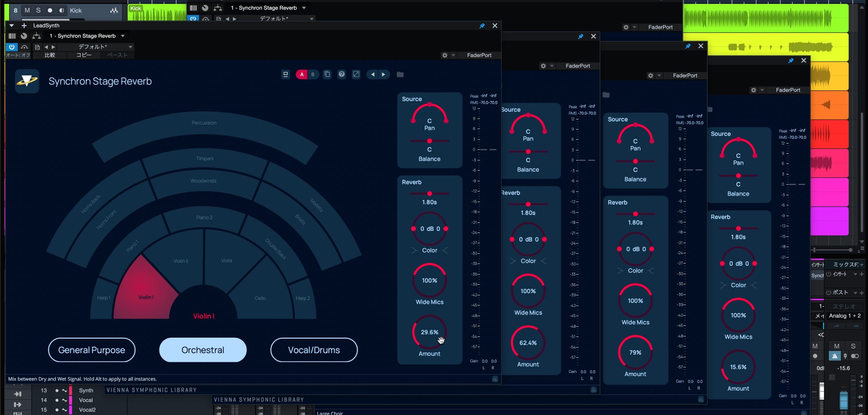The image size is (868, 415).
Task: Select Timpani stage position
Action: (204, 159)
